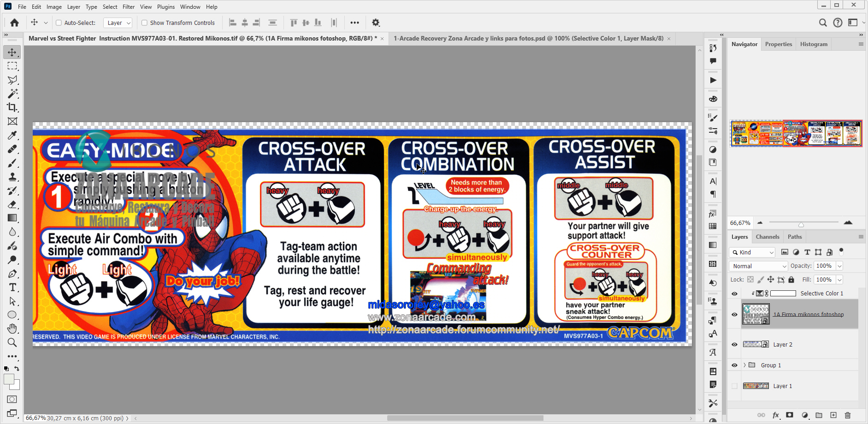Select the Crop tool

coord(12,107)
